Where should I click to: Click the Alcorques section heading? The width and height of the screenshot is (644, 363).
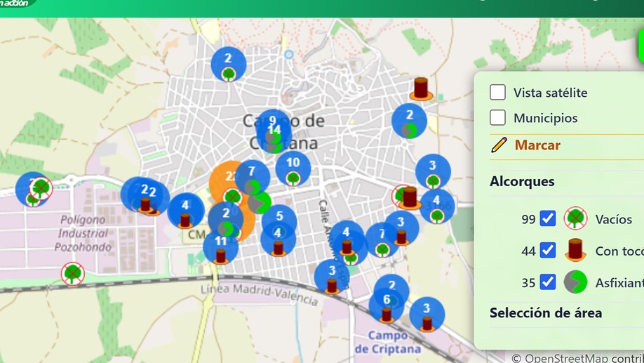[522, 181]
